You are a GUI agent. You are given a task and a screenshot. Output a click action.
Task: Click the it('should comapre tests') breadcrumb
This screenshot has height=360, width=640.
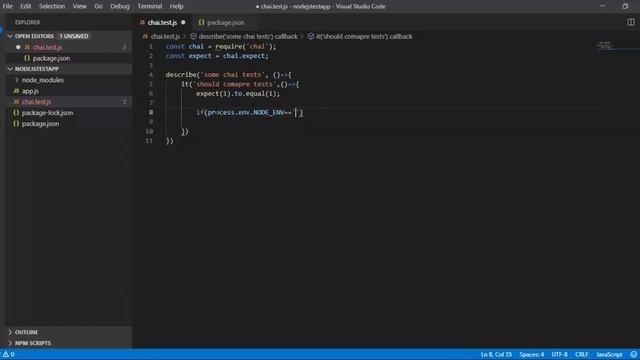coord(364,36)
